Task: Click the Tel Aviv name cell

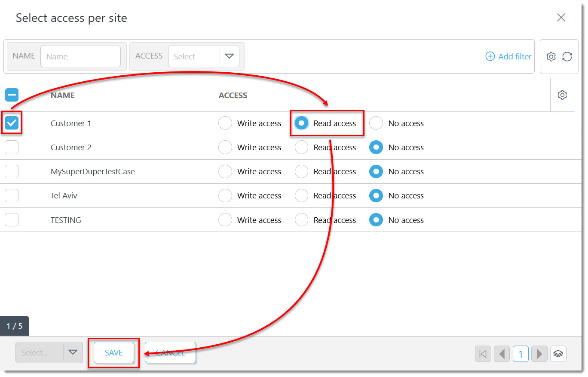Action: point(64,195)
